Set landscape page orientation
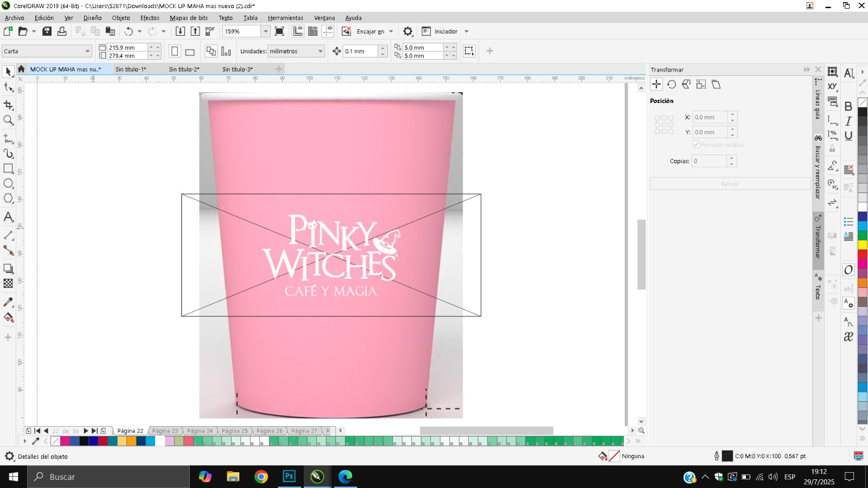The height and width of the screenshot is (488, 868). [x=190, y=52]
